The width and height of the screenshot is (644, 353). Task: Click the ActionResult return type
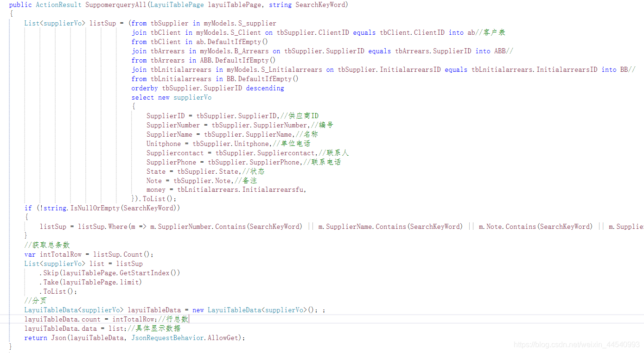point(59,5)
